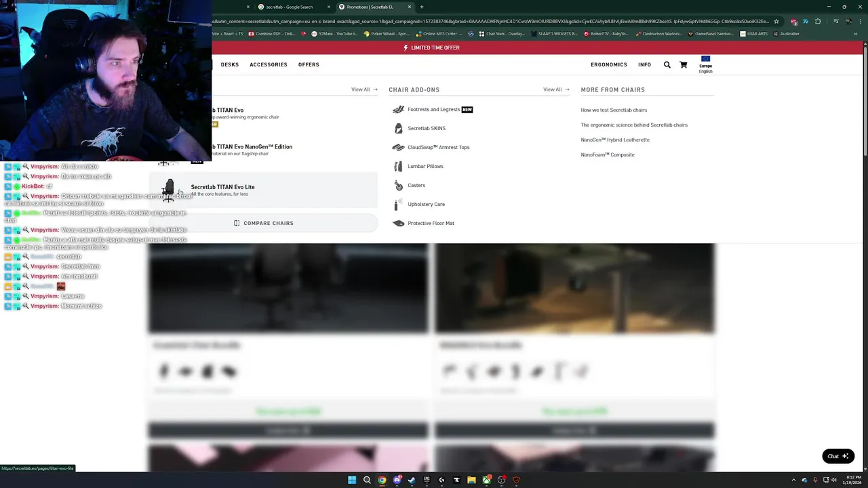
Task: Open the volume control in system tray
Action: click(834, 480)
